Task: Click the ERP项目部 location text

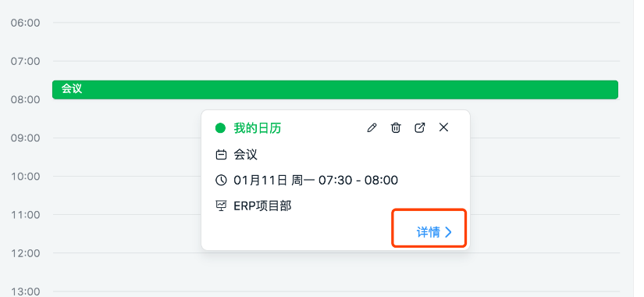Action: 262,206
